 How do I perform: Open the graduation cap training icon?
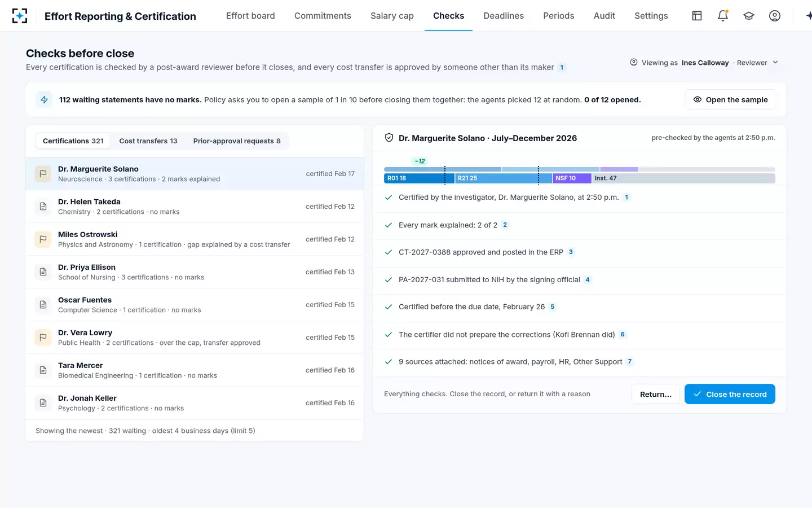pos(749,16)
